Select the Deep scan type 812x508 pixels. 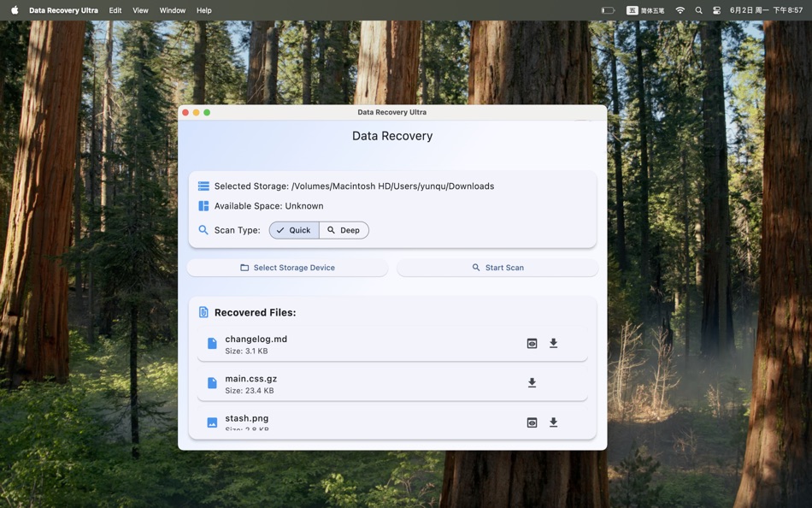coord(344,230)
